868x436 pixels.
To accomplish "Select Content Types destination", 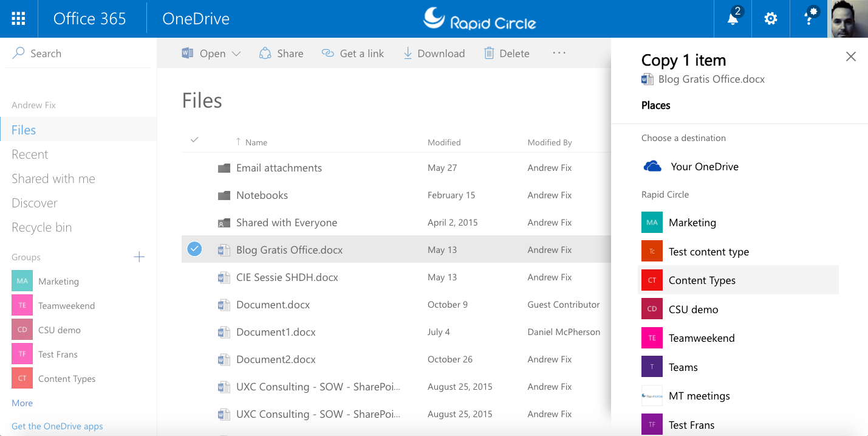I will [738, 280].
